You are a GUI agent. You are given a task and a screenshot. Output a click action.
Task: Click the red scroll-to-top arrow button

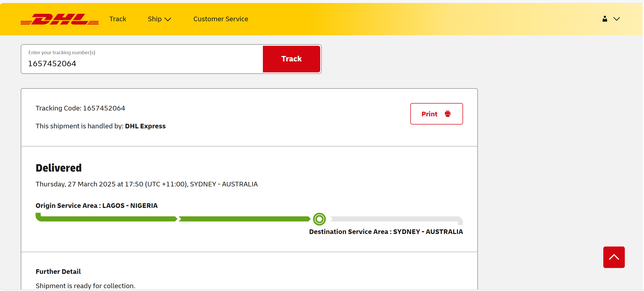click(614, 257)
